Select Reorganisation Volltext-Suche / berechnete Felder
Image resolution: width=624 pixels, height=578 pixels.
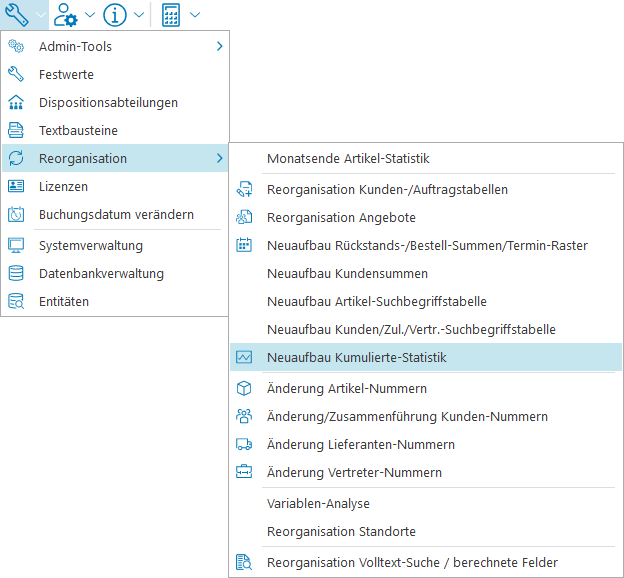point(412,562)
